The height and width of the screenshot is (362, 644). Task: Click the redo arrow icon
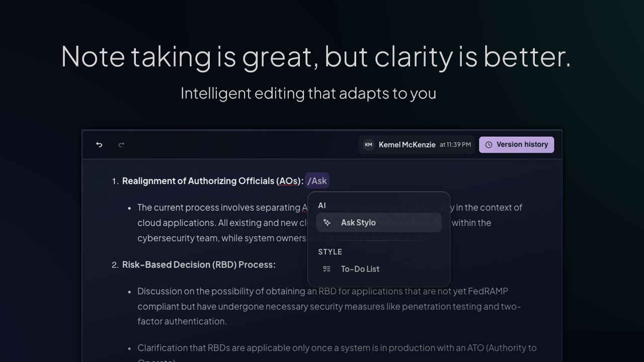pos(121,144)
